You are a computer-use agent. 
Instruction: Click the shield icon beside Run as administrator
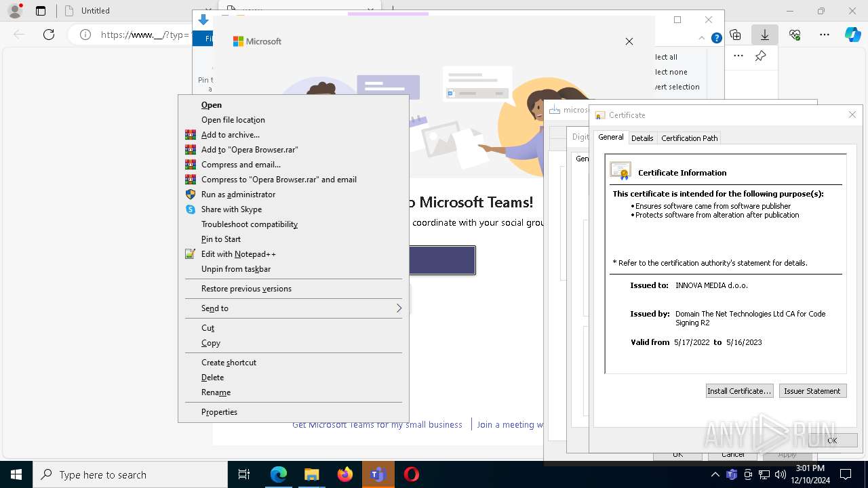191,195
